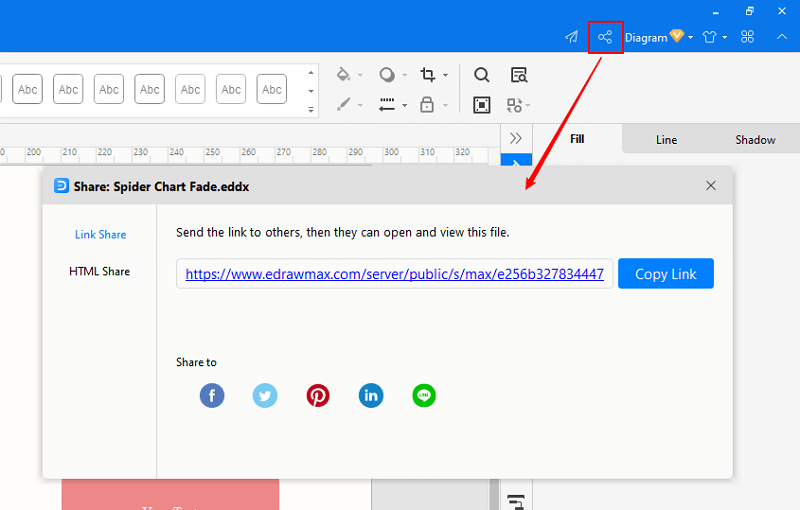Select Link Share in the dialog sidebar
The height and width of the screenshot is (510, 800).
click(x=101, y=235)
